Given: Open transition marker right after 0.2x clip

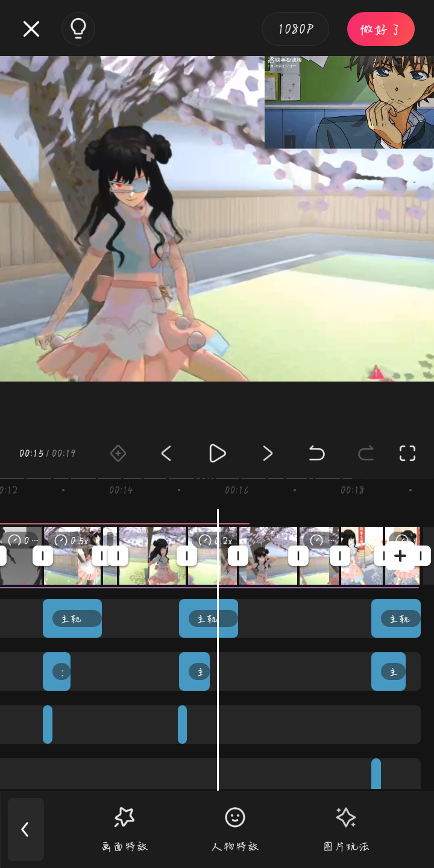Looking at the screenshot, I should [238, 556].
